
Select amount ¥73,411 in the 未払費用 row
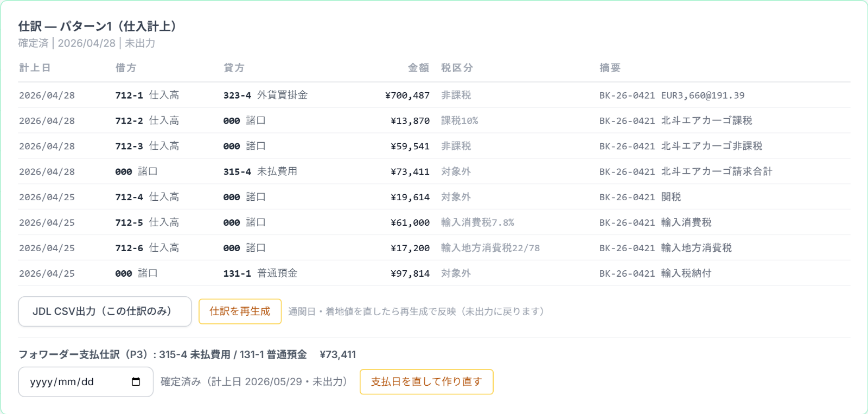(x=410, y=172)
